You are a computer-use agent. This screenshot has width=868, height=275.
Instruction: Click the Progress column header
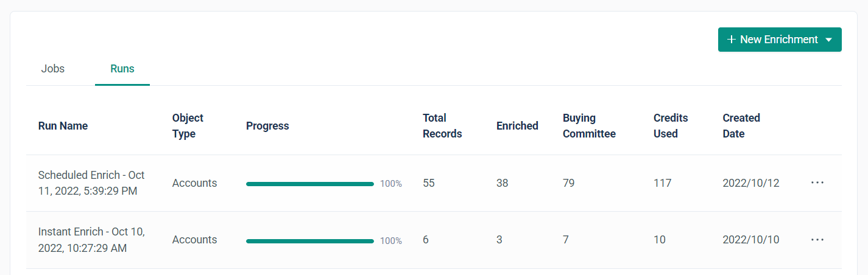267,126
